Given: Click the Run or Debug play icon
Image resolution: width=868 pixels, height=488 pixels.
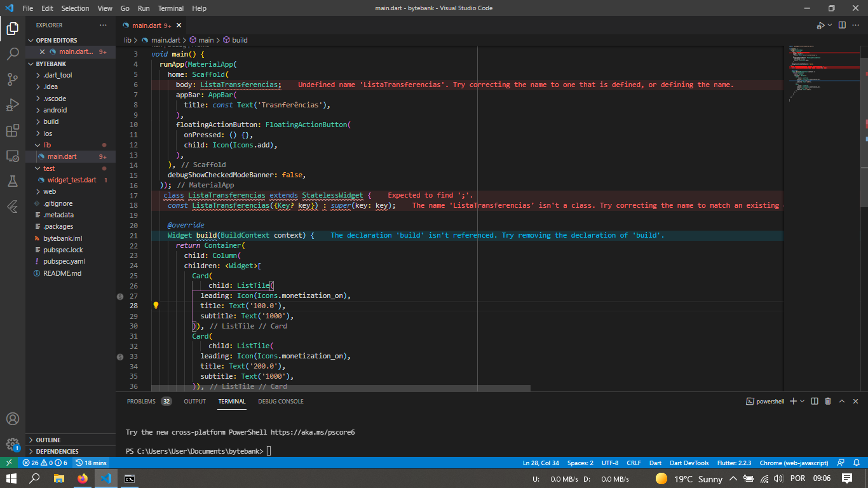Looking at the screenshot, I should point(820,25).
